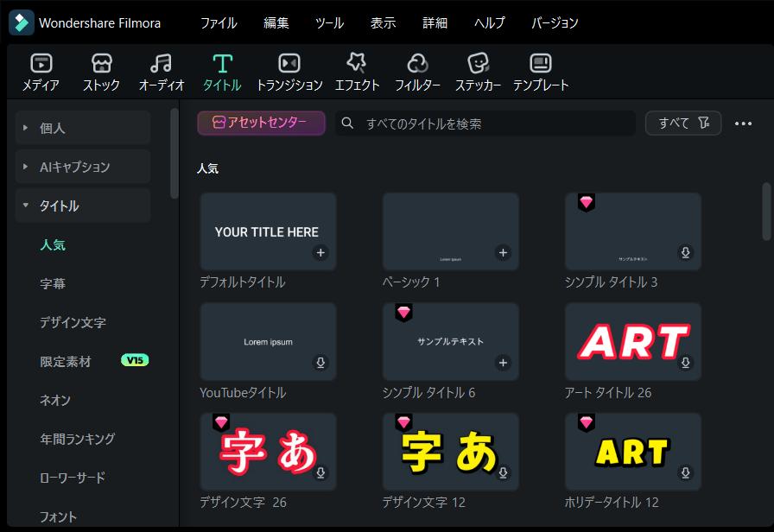Open more options with the ellipsis icon

click(x=741, y=123)
